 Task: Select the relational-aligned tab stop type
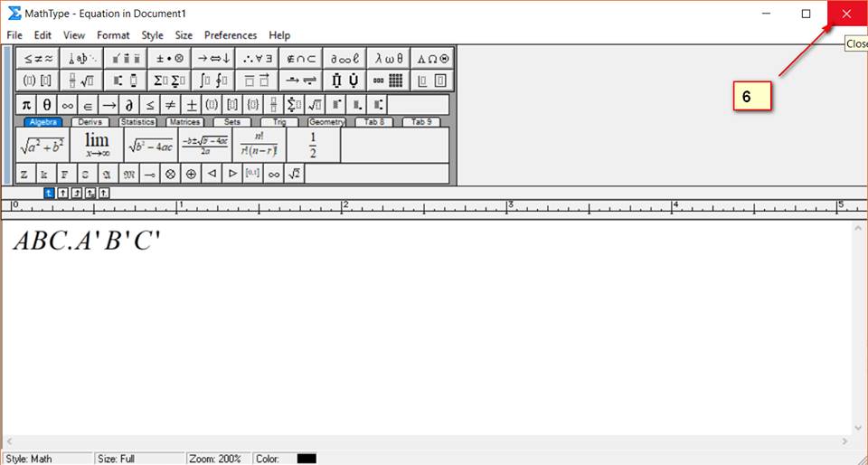pos(90,193)
